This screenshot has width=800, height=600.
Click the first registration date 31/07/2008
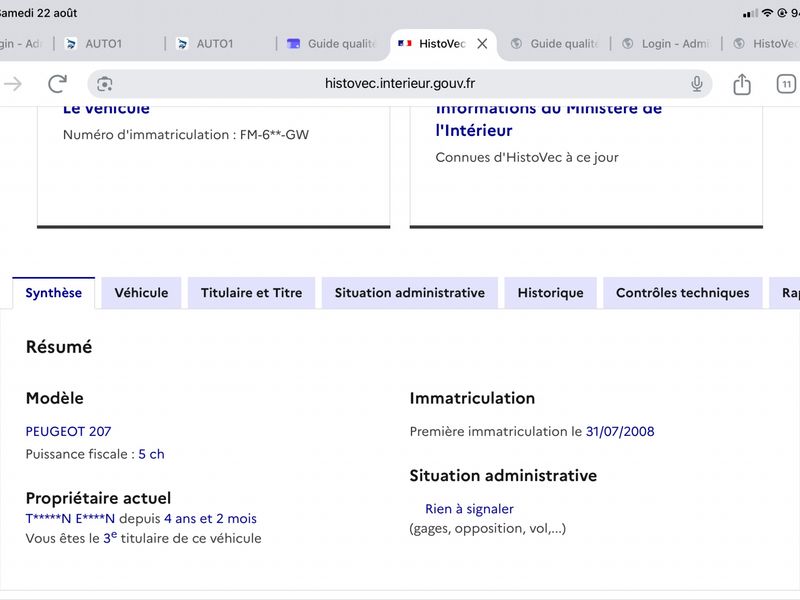pyautogui.click(x=620, y=432)
